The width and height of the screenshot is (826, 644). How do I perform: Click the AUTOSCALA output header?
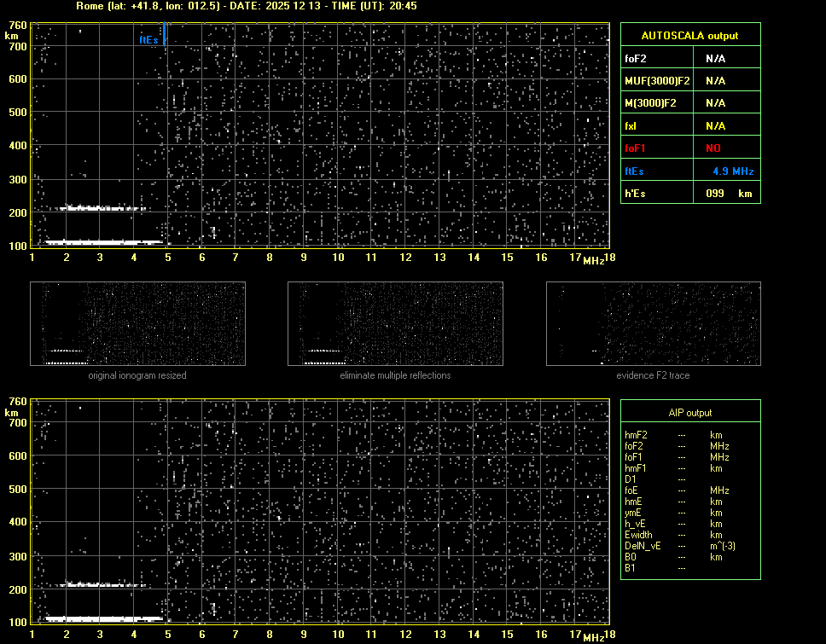click(x=689, y=36)
